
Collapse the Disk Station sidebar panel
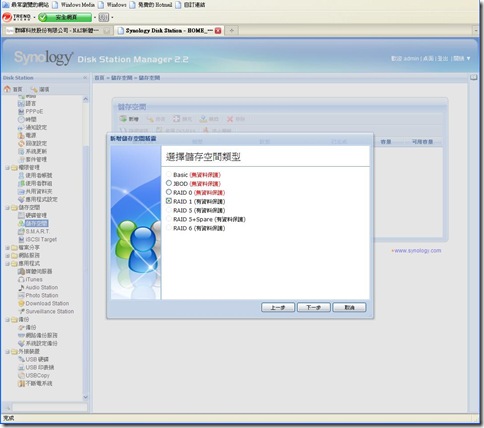[x=85, y=78]
